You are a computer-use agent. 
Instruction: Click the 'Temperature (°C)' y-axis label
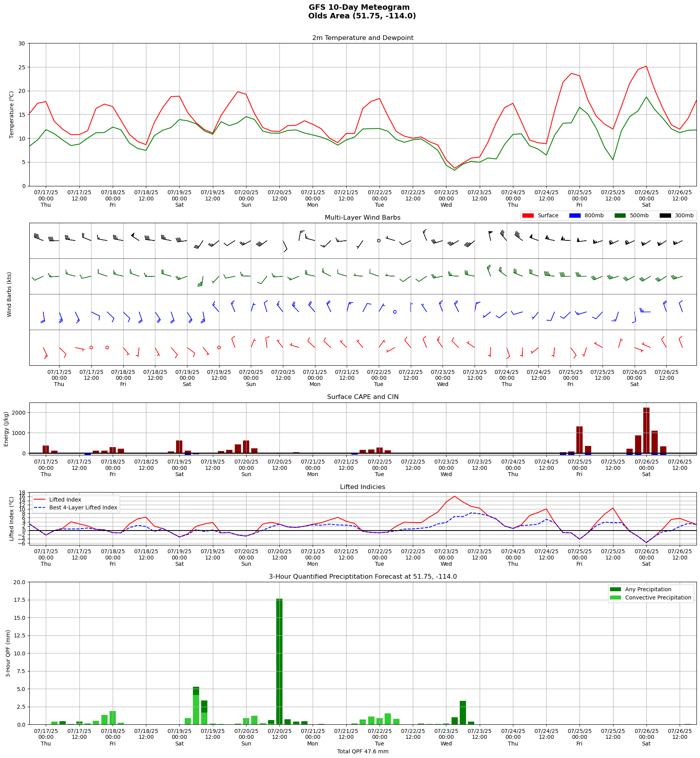coord(12,115)
